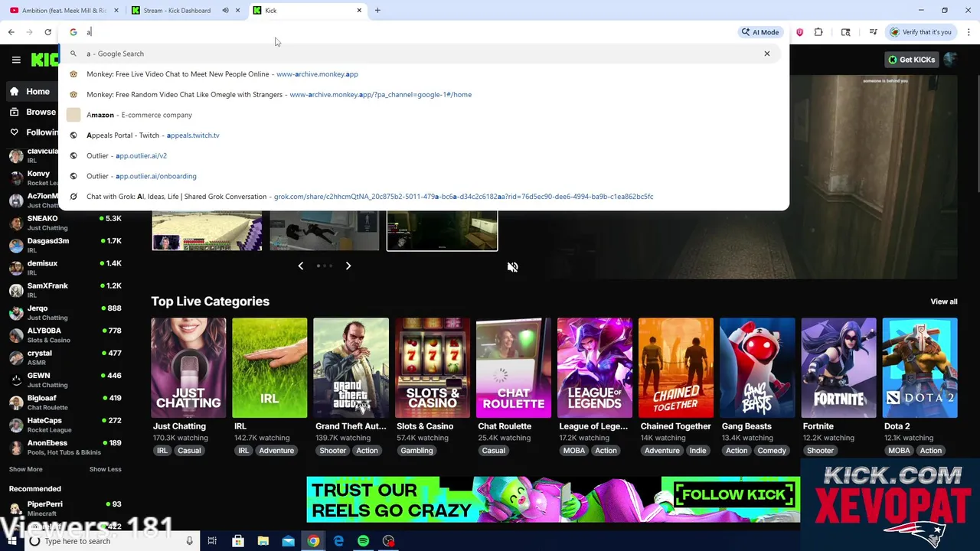Screen dimensions: 980x551
Task: Select Monkey Free Live Video Chat suggestion
Action: (x=423, y=74)
